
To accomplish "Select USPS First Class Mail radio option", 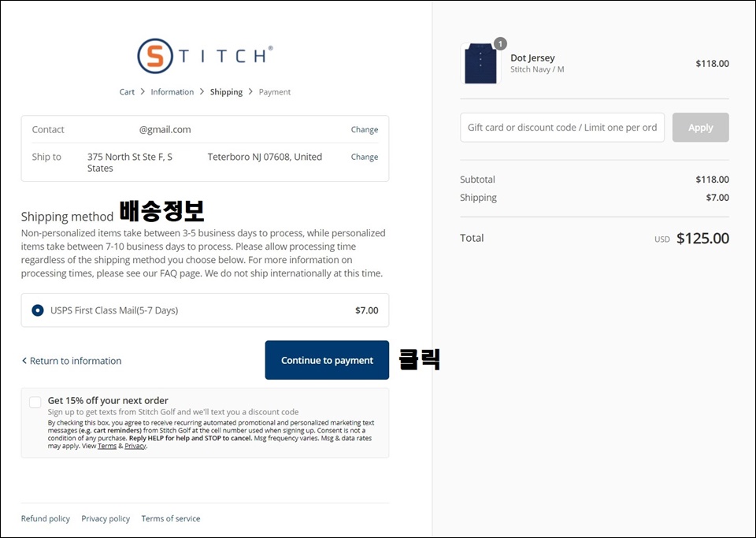I will point(38,310).
